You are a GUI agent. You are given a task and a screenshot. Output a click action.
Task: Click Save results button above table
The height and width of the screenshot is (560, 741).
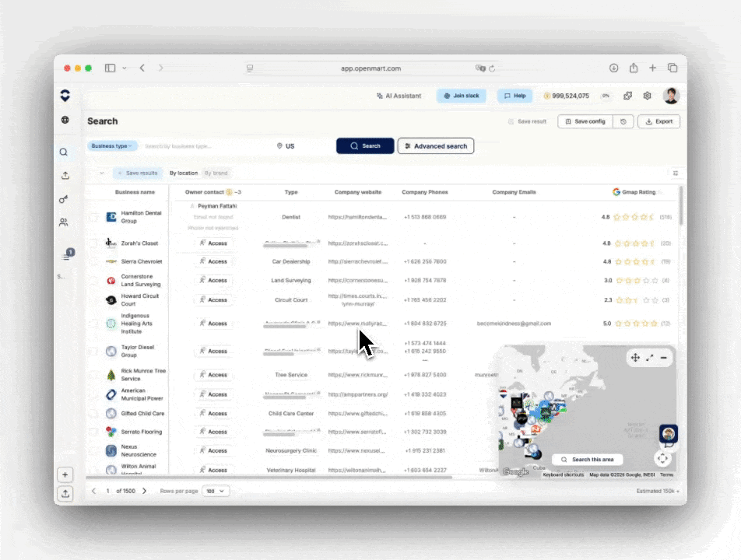click(x=138, y=173)
